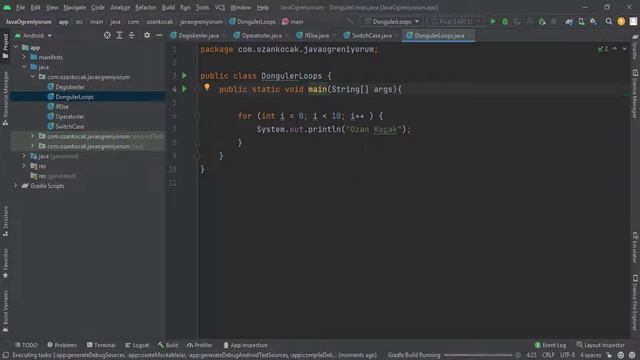Click the Stop run square icon
Image resolution: width=640 pixels, height=360 pixels.
pyautogui.click(x=554, y=22)
